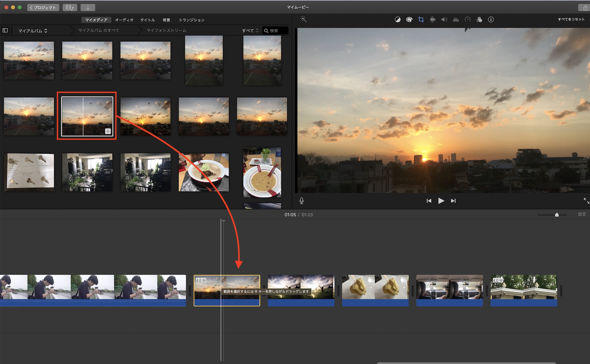
Task: Open the video stabilization camera icon
Action: [433, 19]
